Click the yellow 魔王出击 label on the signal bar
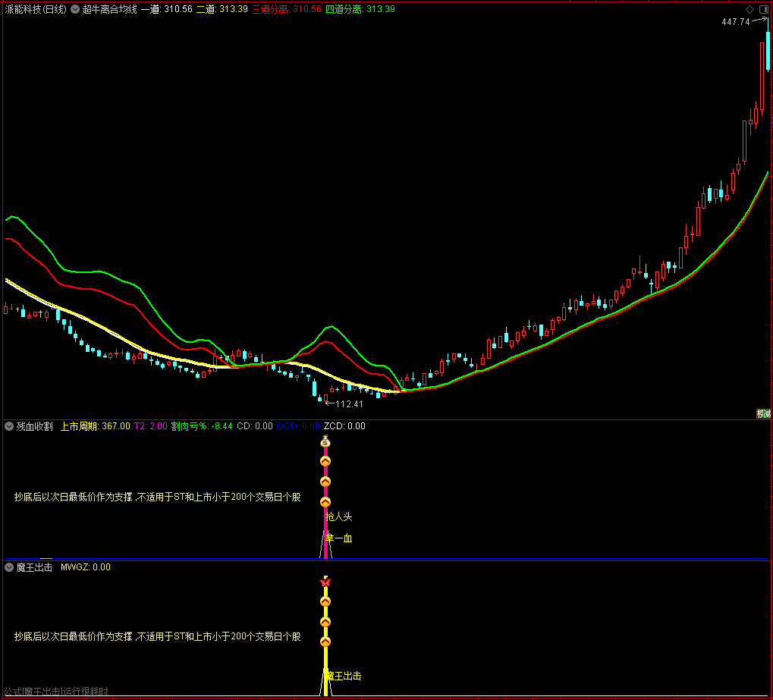 click(344, 676)
